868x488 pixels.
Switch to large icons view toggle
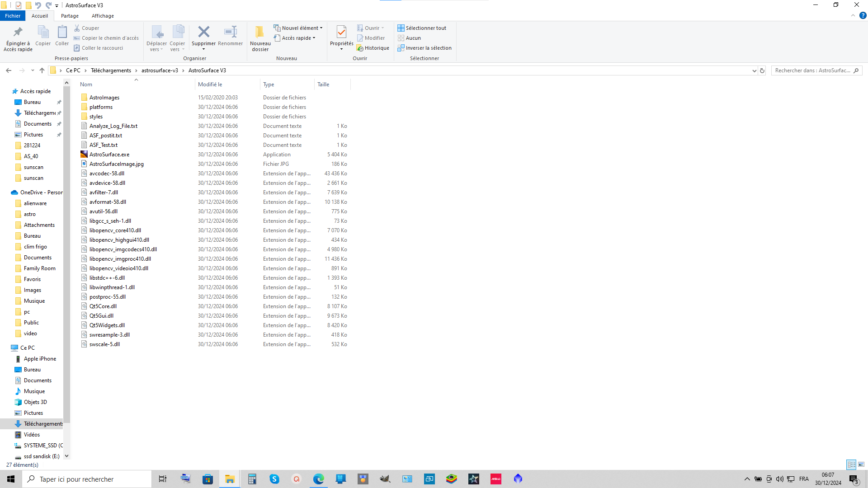(861, 465)
